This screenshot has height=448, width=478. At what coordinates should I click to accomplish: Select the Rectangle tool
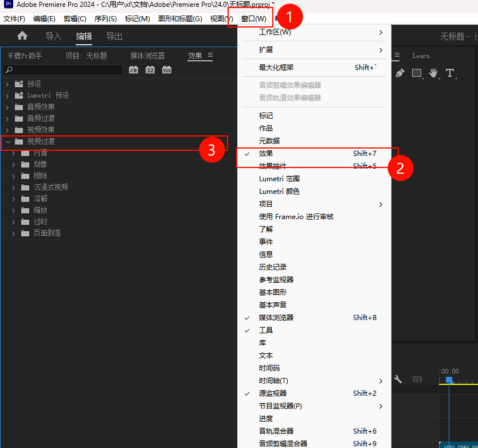[x=417, y=73]
